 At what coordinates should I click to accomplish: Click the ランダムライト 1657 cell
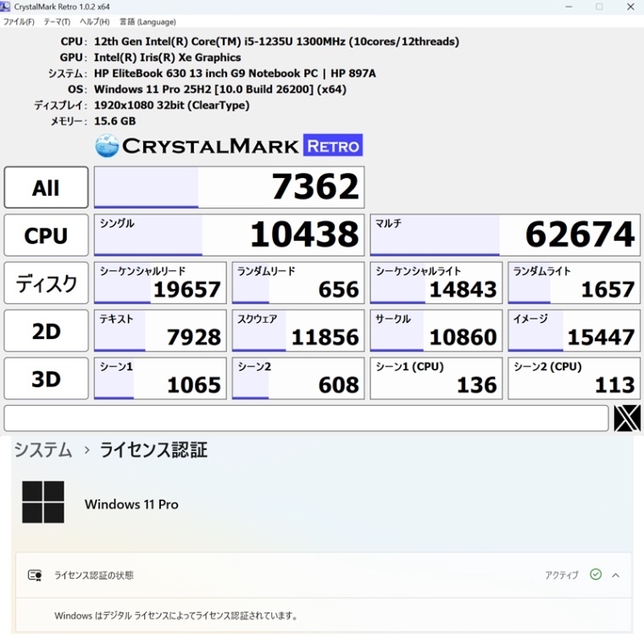click(x=574, y=283)
